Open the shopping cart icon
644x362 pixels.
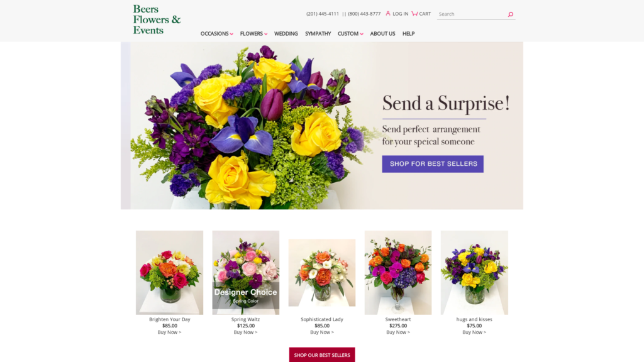click(x=414, y=14)
